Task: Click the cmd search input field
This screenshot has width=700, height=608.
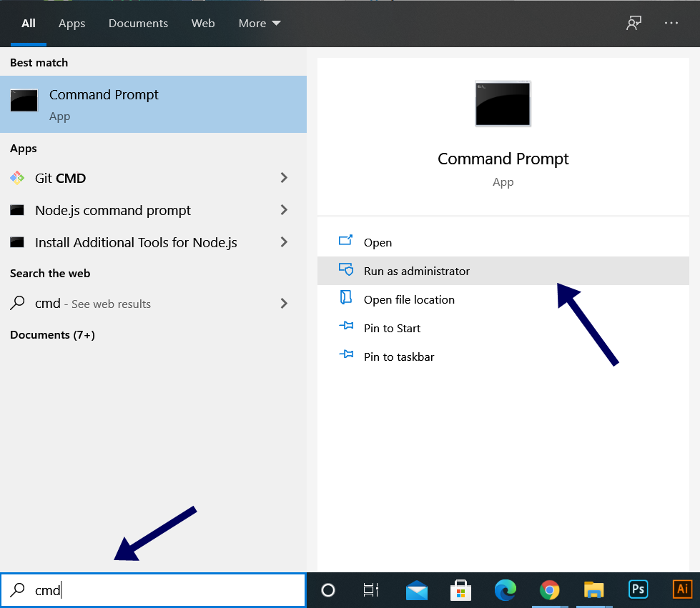Action: click(153, 590)
